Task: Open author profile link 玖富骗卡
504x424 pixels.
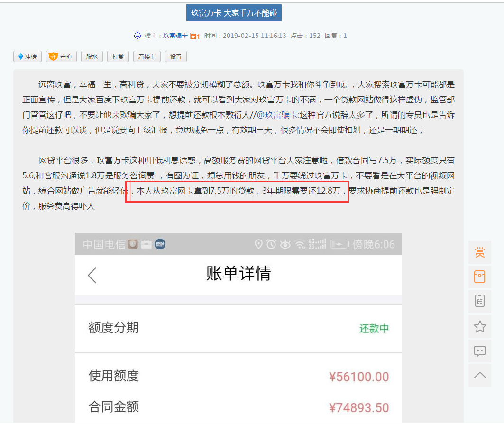Action: [175, 36]
